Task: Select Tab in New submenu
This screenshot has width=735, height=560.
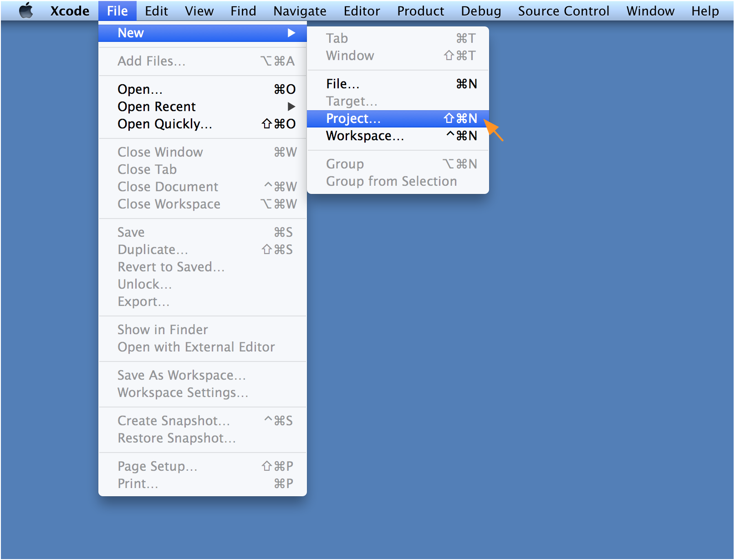Action: click(x=398, y=38)
